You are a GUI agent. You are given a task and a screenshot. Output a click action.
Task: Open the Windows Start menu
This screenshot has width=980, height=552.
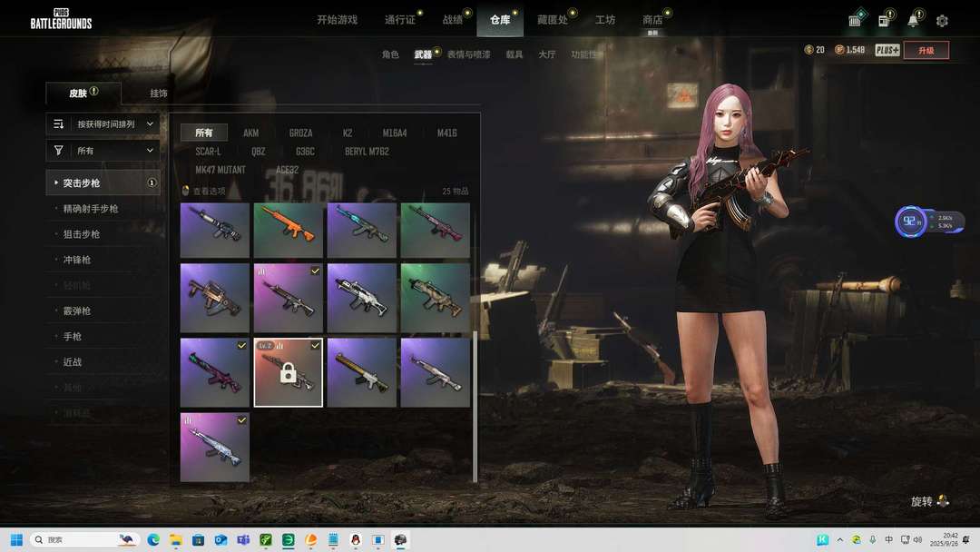tap(17, 539)
